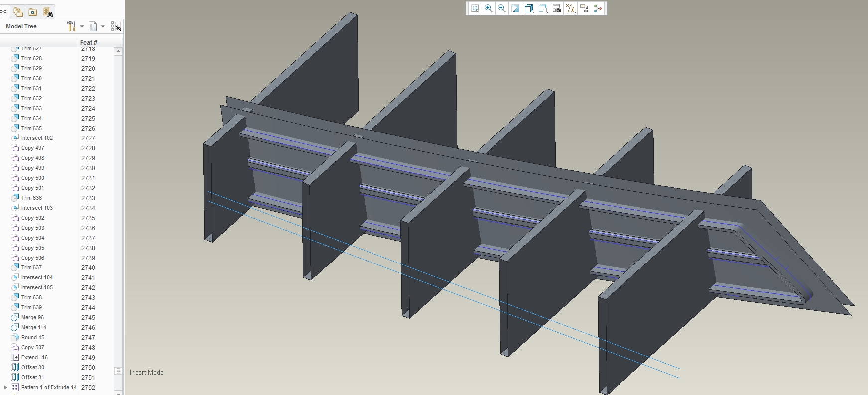Select Intersect 105 feature
Viewport: 868px width, 395px height.
click(x=37, y=287)
